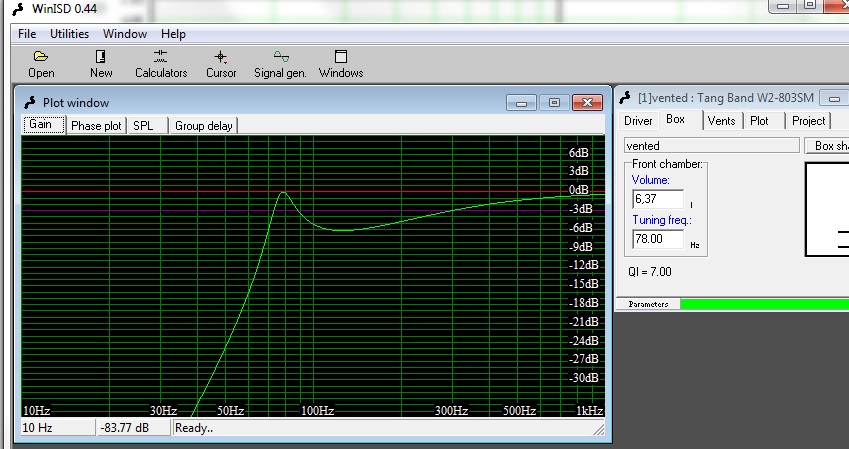This screenshot has width=849, height=449.
Task: Click the Volume label in Front chamber
Action: click(651, 180)
